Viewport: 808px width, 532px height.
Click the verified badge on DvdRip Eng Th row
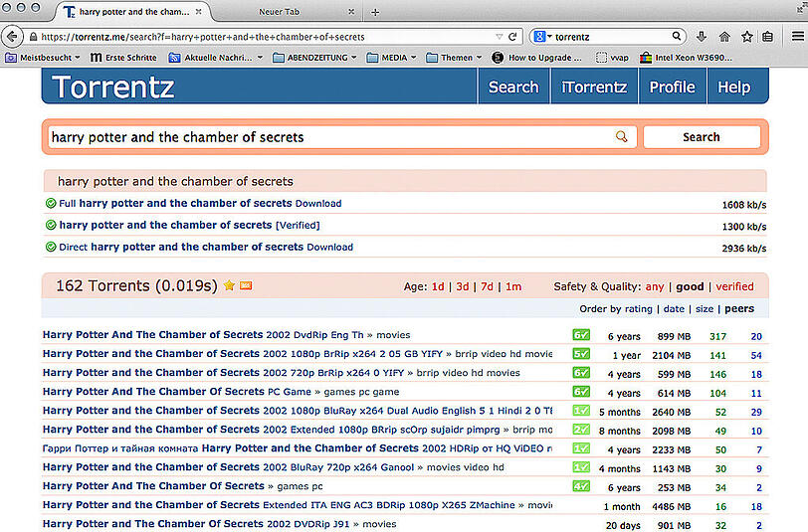[581, 335]
